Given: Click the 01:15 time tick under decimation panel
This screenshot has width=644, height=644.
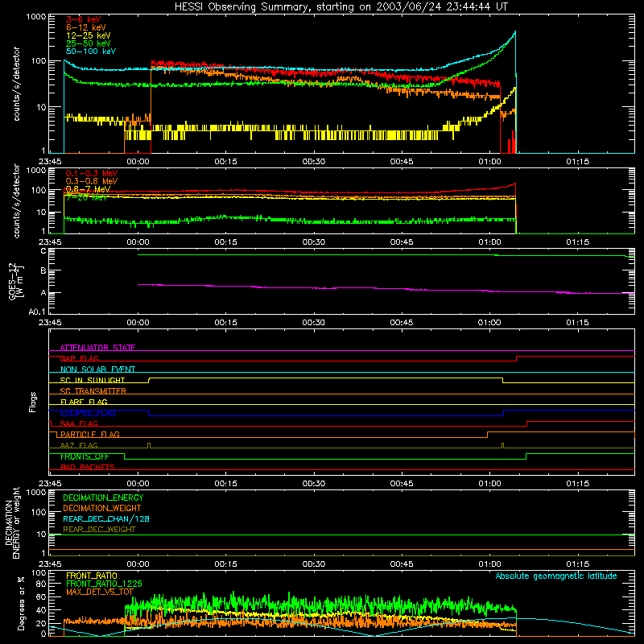Looking at the screenshot, I should tap(577, 564).
